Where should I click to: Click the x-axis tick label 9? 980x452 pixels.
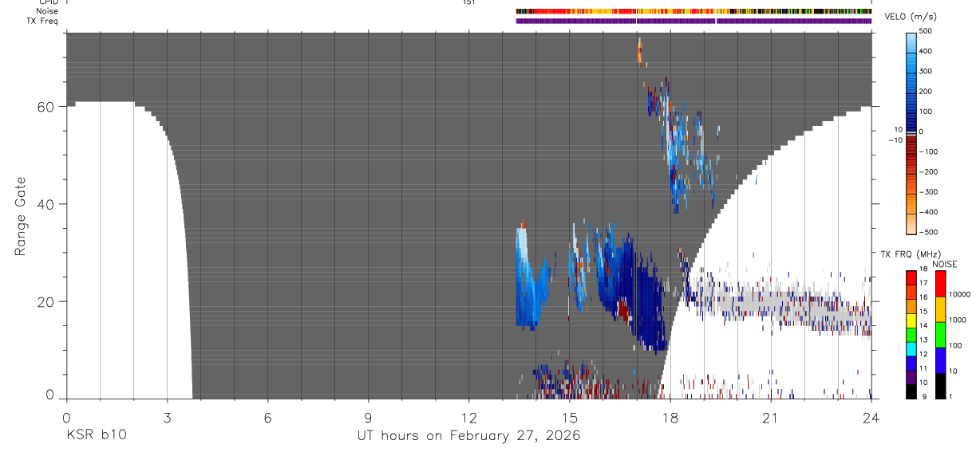[x=368, y=417]
